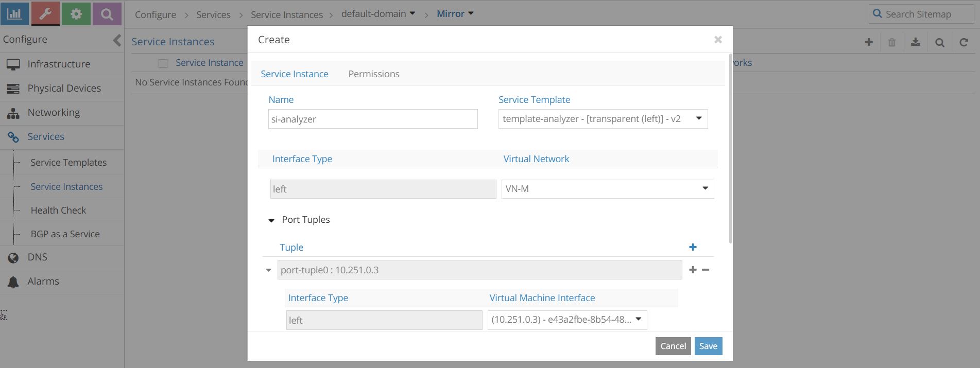The height and width of the screenshot is (368, 980).
Task: Click the dialog vertical scrollbar
Action: (731, 148)
